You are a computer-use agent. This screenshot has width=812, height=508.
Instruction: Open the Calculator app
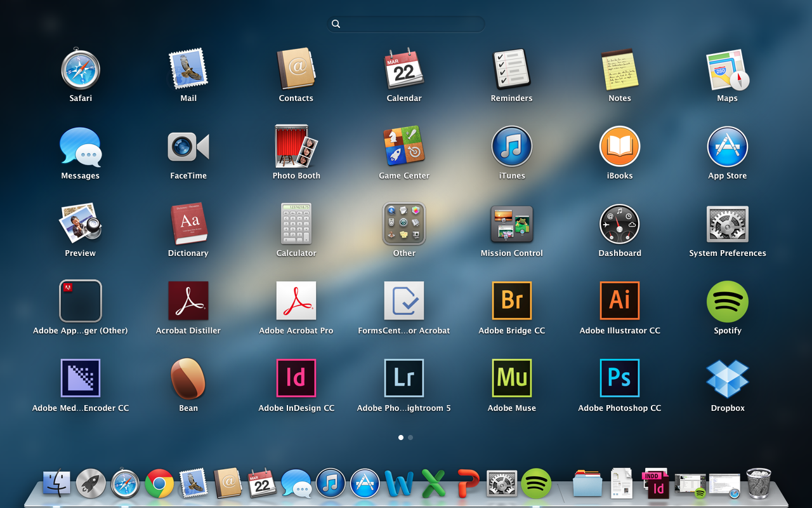click(x=296, y=224)
